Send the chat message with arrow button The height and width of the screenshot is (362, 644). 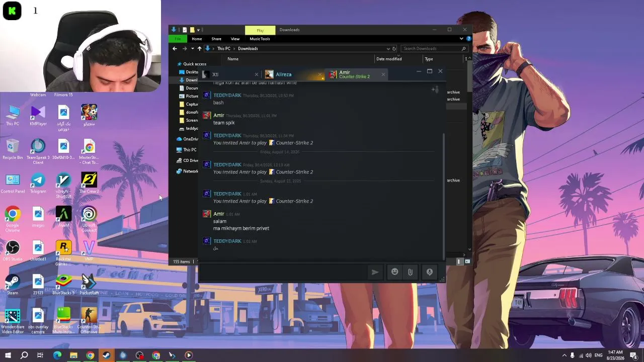click(375, 272)
